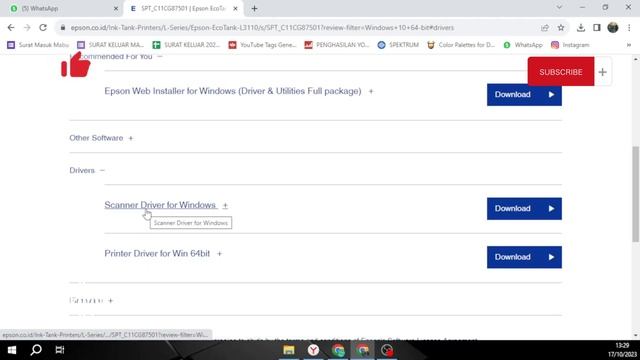This screenshot has height=360, width=640.
Task: Open Chrome downloads icon
Action: point(580,28)
